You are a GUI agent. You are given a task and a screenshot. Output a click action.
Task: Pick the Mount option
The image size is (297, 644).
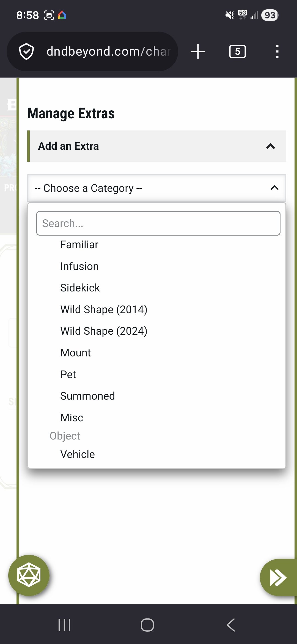coord(75,353)
